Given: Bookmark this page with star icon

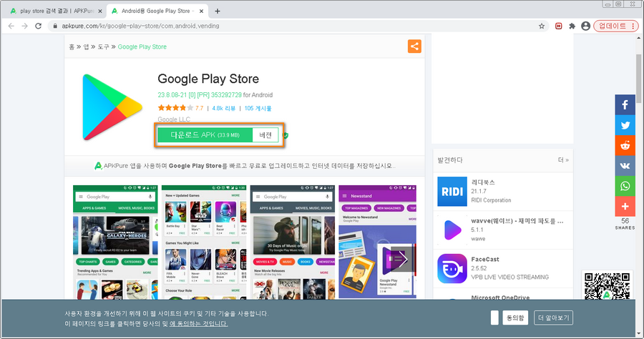Looking at the screenshot, I should 542,26.
